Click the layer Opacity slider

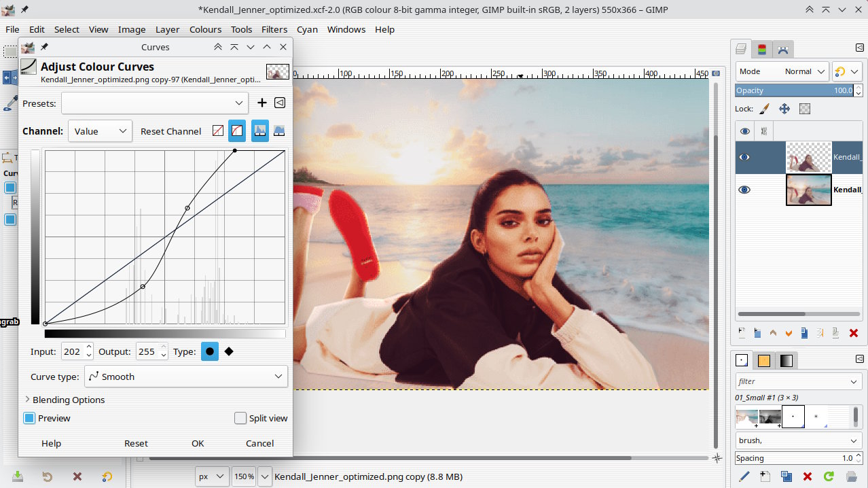coord(793,90)
